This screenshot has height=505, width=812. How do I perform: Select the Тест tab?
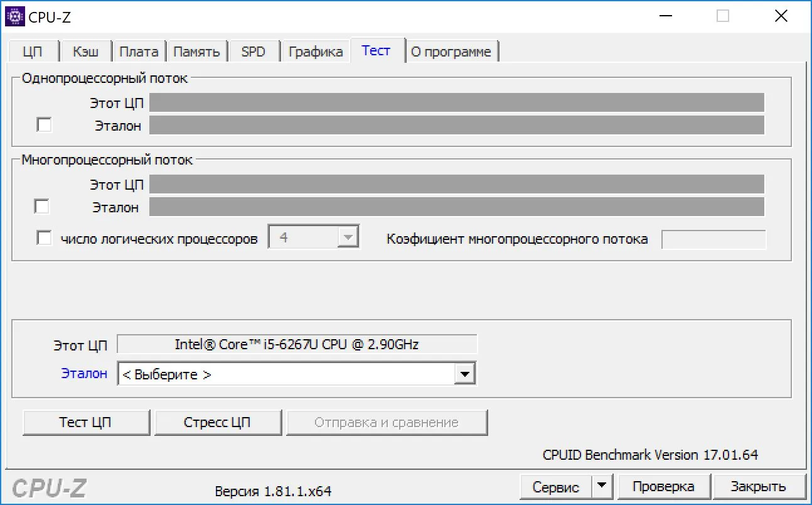377,50
